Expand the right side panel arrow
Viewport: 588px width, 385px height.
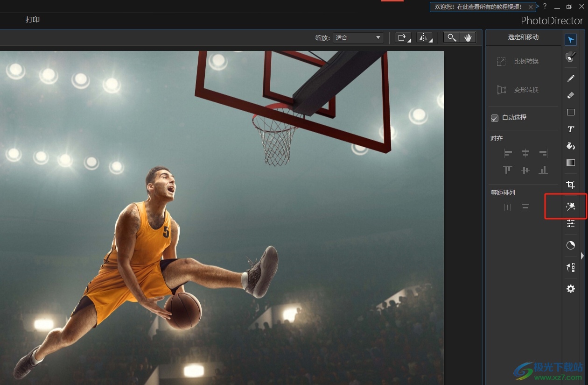click(x=582, y=256)
